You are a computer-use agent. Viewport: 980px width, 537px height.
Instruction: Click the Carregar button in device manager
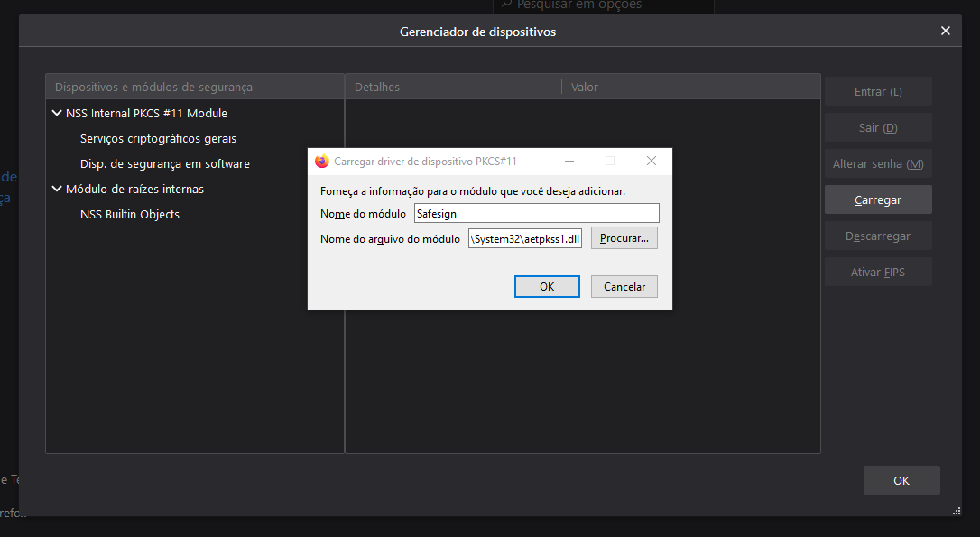877,199
